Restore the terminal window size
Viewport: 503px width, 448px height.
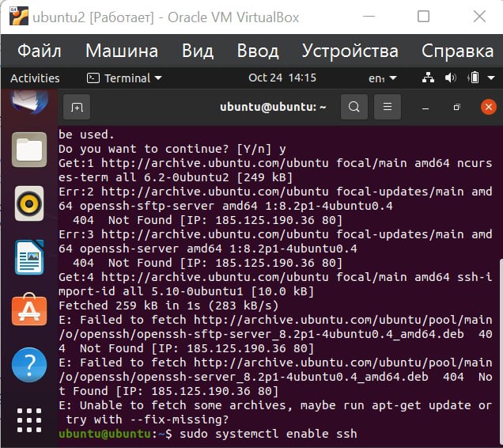[456, 107]
